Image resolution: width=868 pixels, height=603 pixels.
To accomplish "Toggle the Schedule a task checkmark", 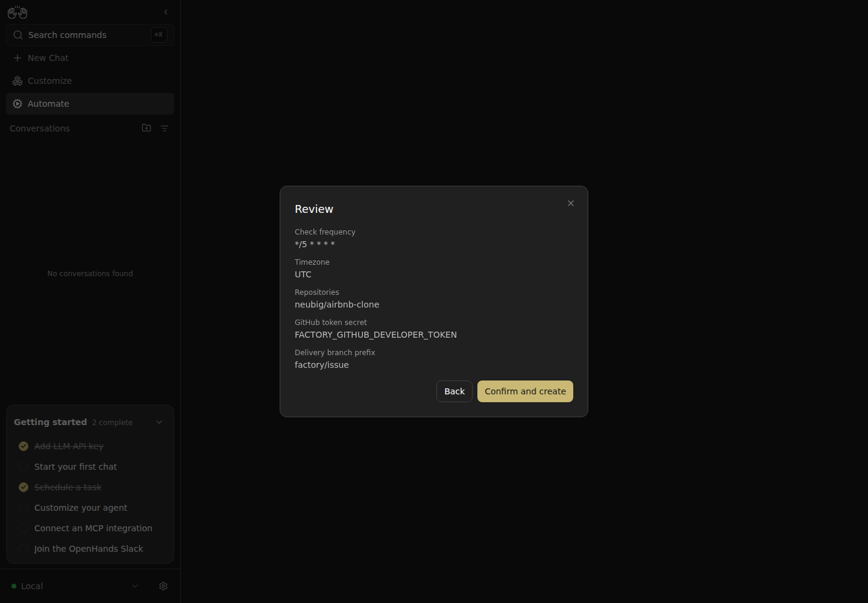I will [24, 487].
